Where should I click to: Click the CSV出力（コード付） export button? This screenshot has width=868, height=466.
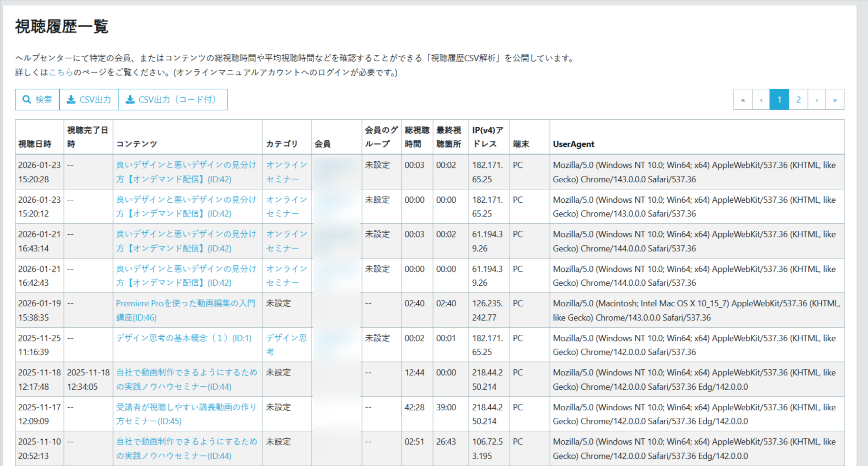click(x=173, y=100)
